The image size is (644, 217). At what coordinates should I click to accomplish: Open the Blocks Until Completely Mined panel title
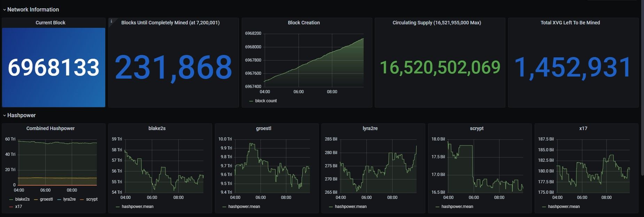(x=170, y=23)
